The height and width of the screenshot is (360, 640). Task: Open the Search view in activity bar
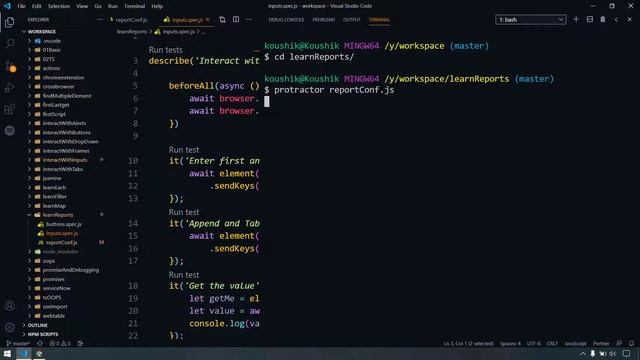coord(10,43)
